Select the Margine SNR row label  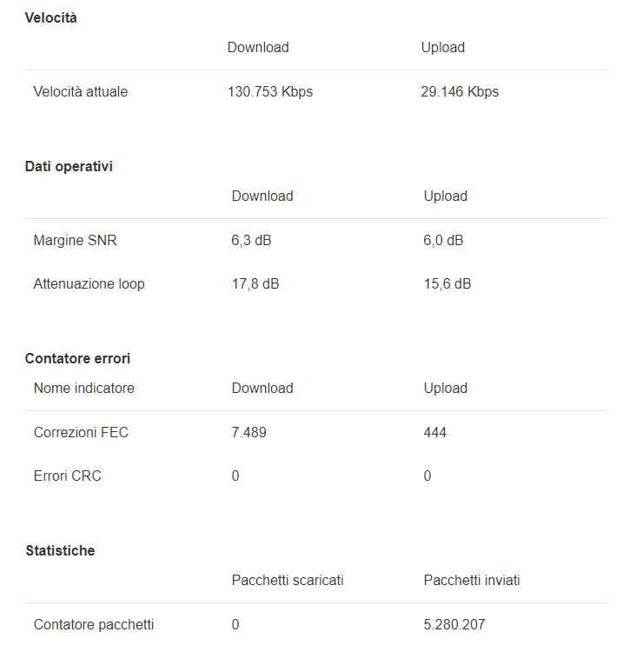click(75, 240)
